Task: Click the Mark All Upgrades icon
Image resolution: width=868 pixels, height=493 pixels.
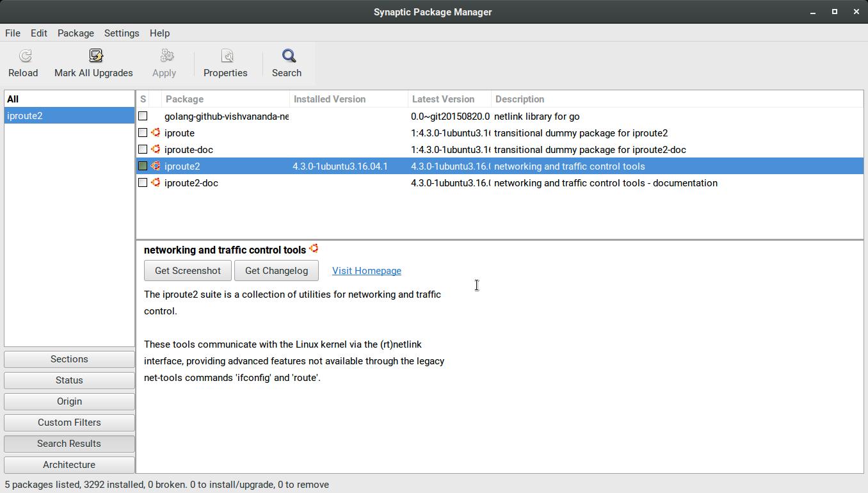Action: (96, 56)
